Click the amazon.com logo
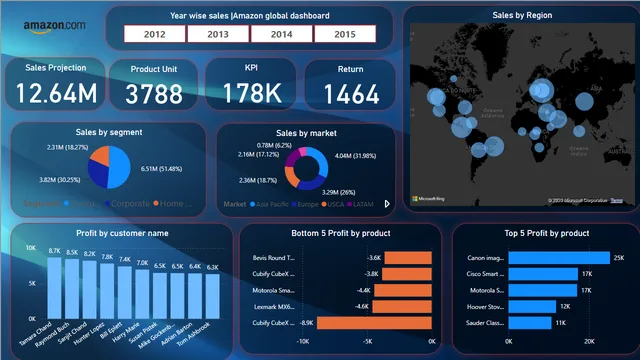 [x=55, y=27]
